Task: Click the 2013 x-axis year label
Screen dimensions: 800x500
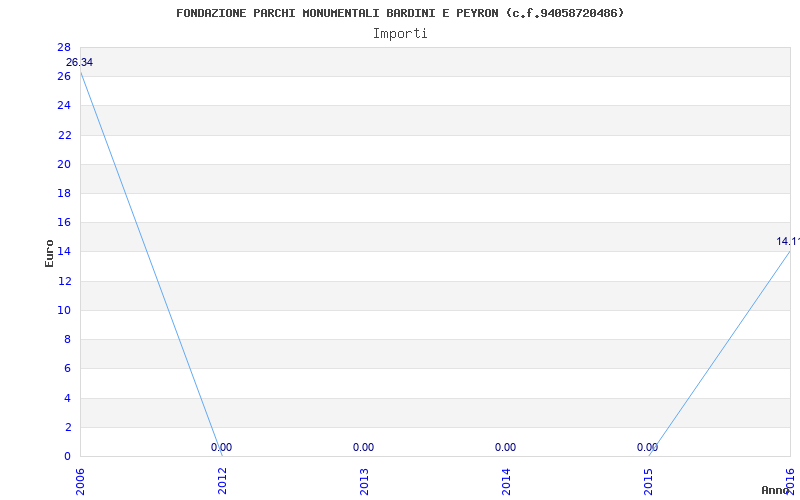Action: point(364,482)
